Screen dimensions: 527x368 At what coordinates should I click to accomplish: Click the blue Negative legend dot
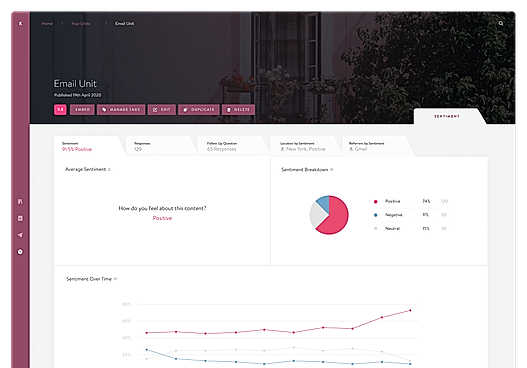coord(375,215)
